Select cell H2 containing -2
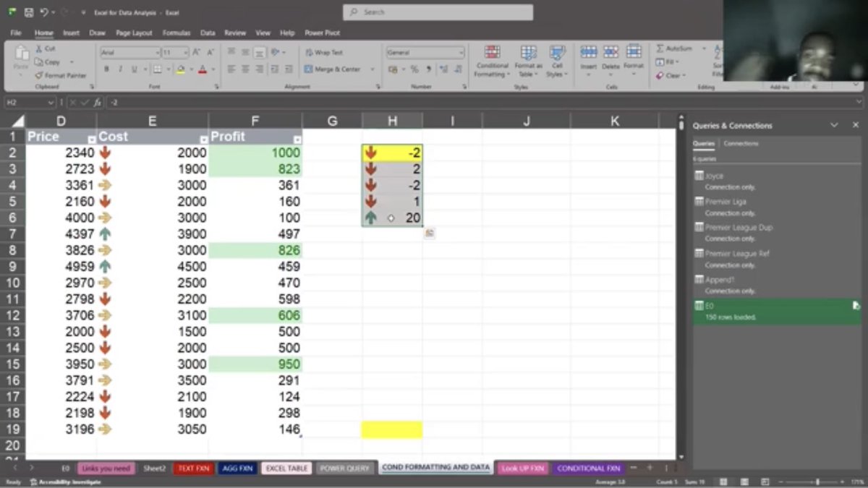 392,153
